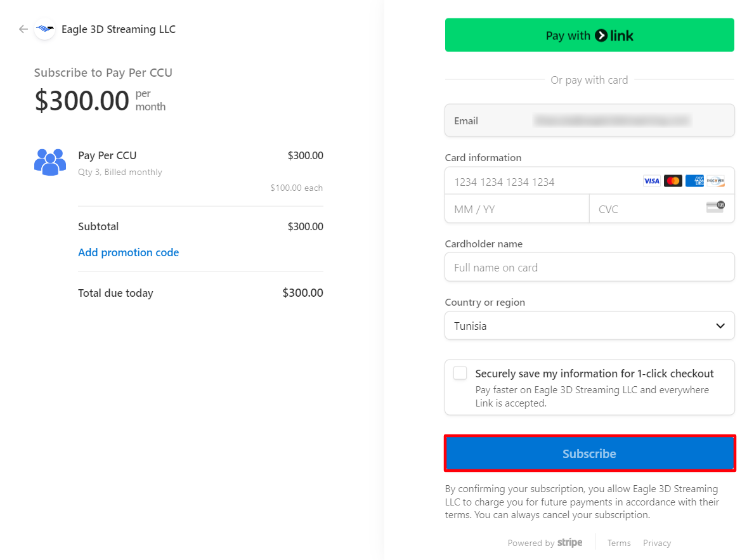This screenshot has height=560, width=754.
Task: Open the Country or region dropdown
Action: point(589,326)
